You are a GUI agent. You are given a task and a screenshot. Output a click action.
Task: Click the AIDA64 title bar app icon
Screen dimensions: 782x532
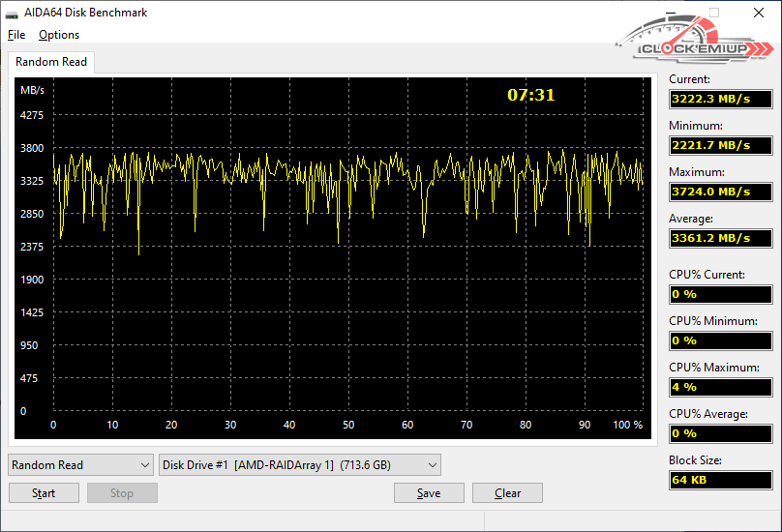point(14,13)
